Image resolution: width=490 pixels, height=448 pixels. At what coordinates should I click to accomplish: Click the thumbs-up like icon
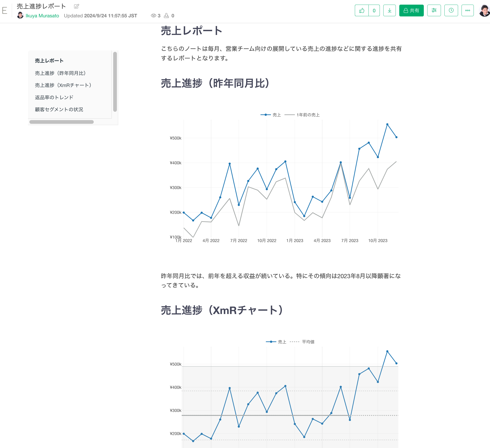click(362, 10)
